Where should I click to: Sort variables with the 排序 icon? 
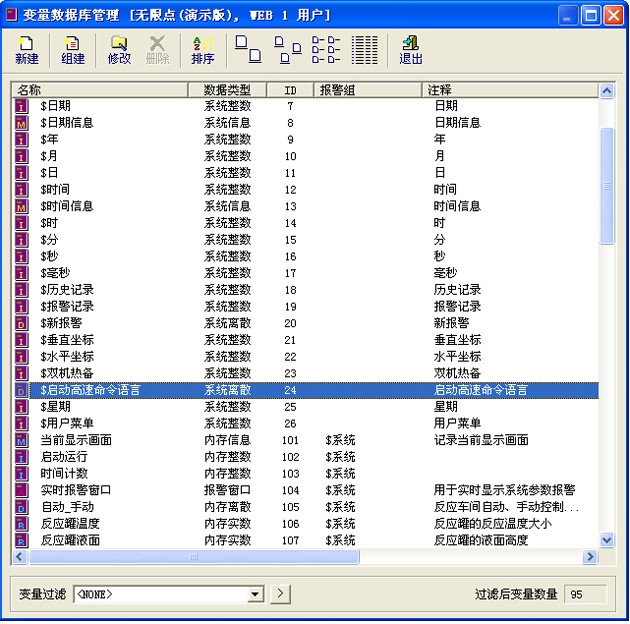pyautogui.click(x=202, y=51)
